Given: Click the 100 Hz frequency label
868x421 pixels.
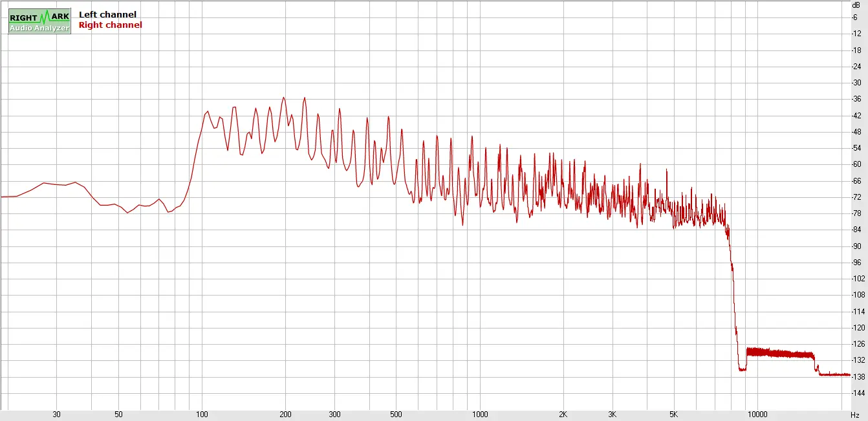Looking at the screenshot, I should 202,415.
